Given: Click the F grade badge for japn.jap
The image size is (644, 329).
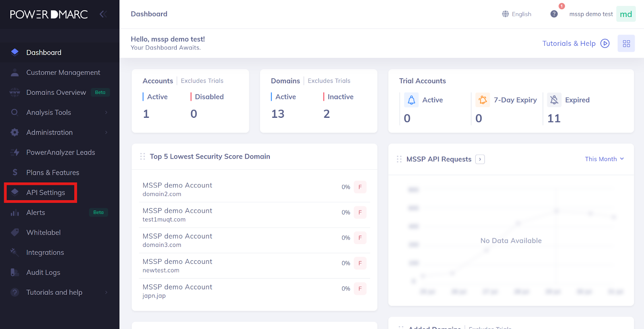Looking at the screenshot, I should [360, 288].
